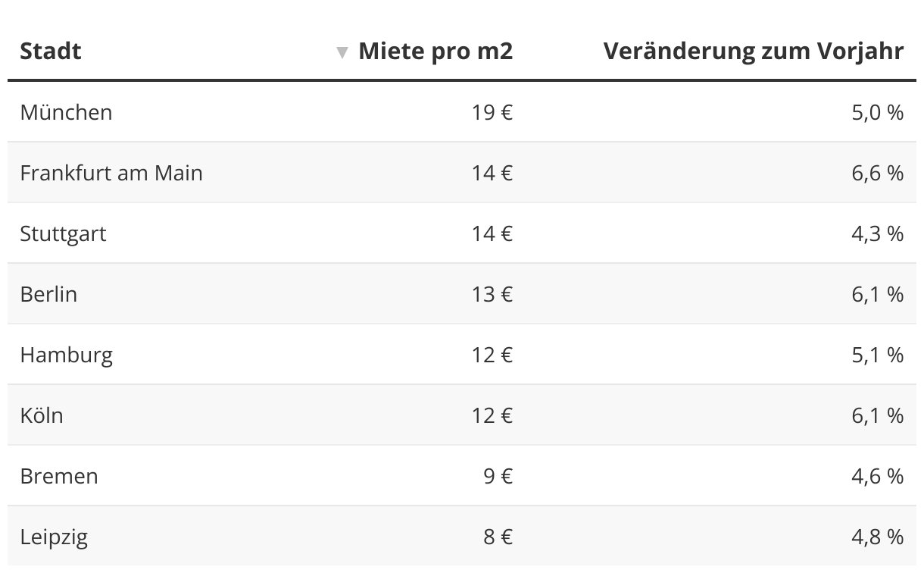Select the Frankfurt am Main cell
Viewport: 924px width, 573px height.
111,173
